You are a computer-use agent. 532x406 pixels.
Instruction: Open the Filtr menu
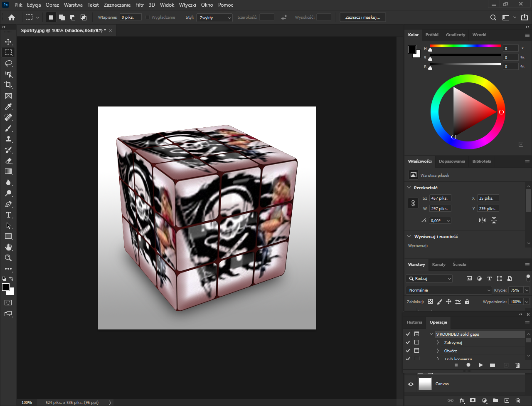coord(140,5)
